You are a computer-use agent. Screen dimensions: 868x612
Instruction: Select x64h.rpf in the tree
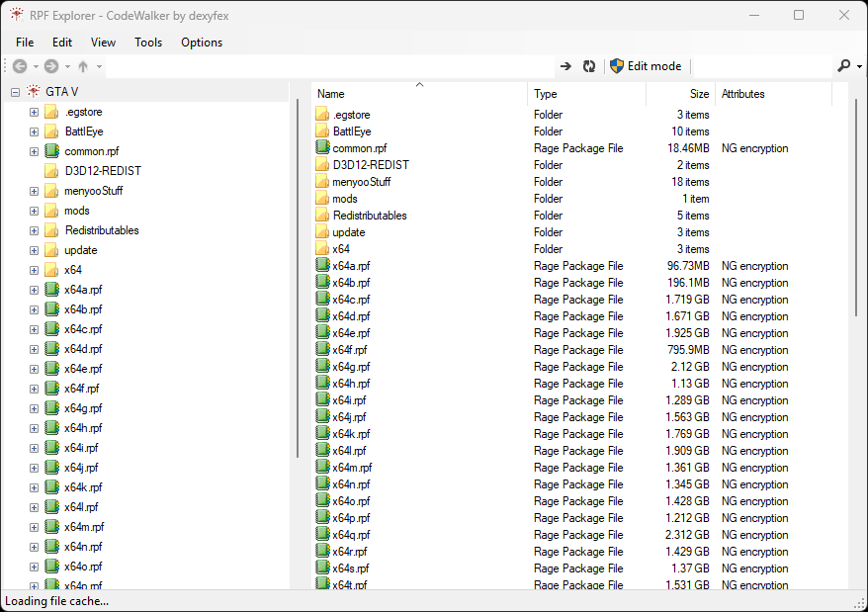(x=83, y=428)
